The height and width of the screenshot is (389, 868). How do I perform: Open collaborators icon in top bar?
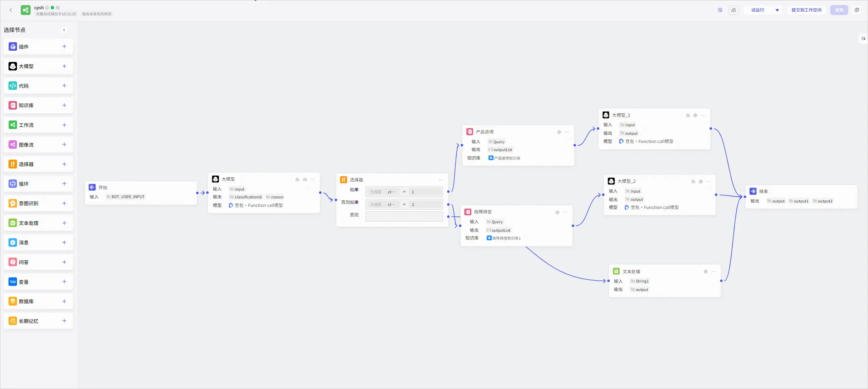coord(734,10)
